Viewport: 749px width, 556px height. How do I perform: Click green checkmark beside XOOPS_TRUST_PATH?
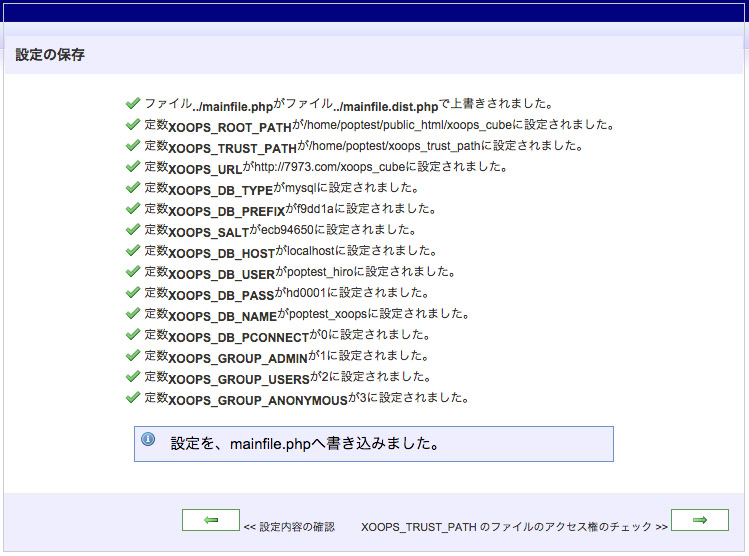pos(132,146)
